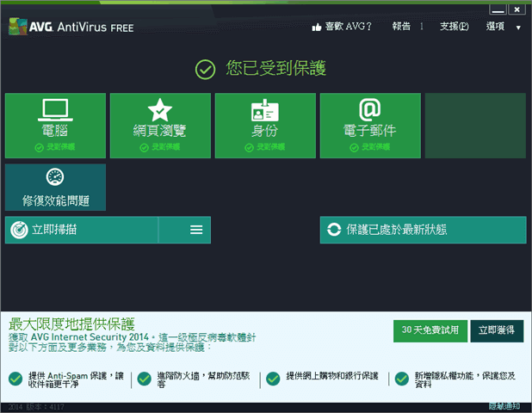
Task: Click the AVG logo icon
Action: (x=18, y=27)
